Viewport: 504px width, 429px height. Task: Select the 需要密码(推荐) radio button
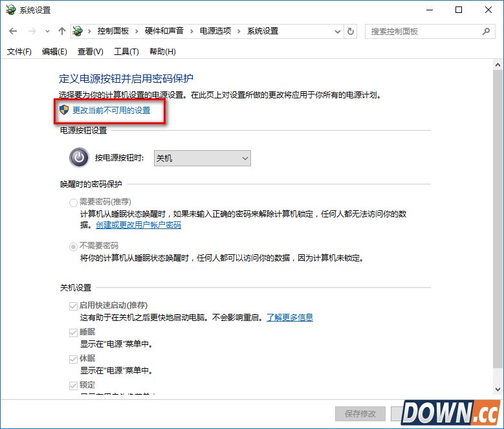(73, 203)
